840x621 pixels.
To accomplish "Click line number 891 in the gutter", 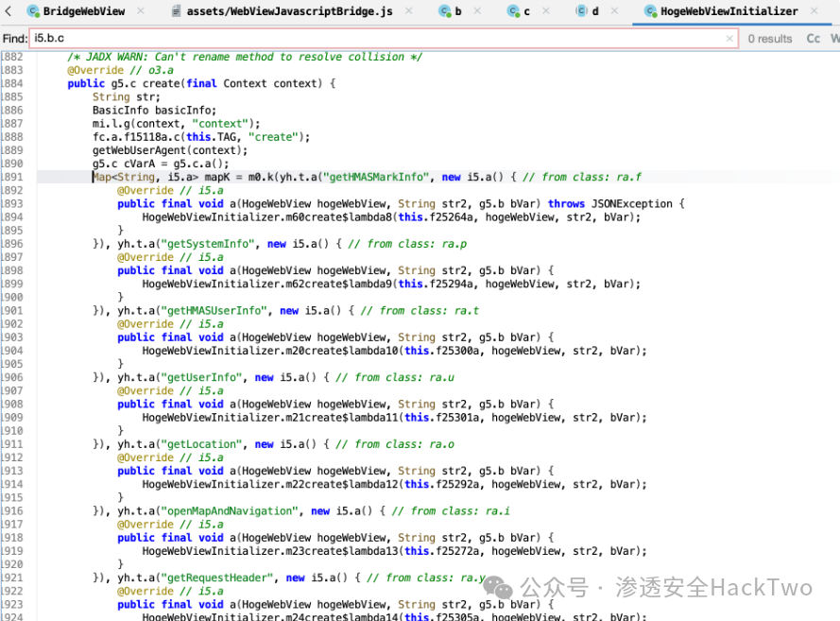I will tap(13, 177).
